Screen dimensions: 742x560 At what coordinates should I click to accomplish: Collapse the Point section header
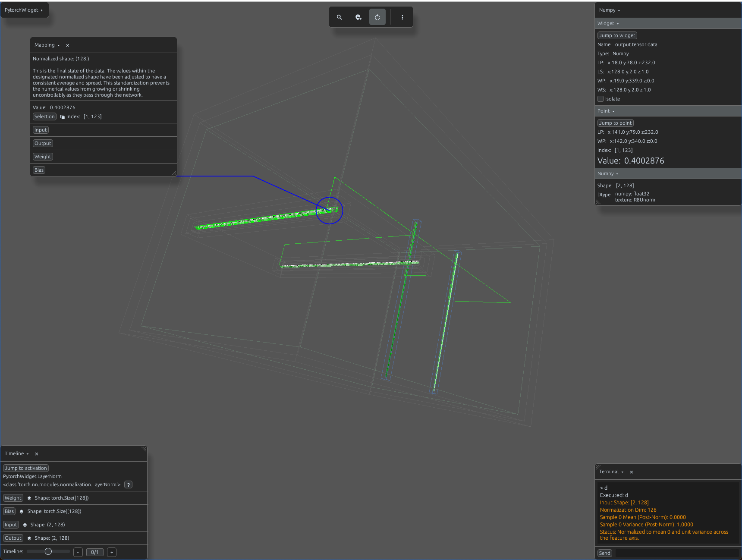click(668, 111)
